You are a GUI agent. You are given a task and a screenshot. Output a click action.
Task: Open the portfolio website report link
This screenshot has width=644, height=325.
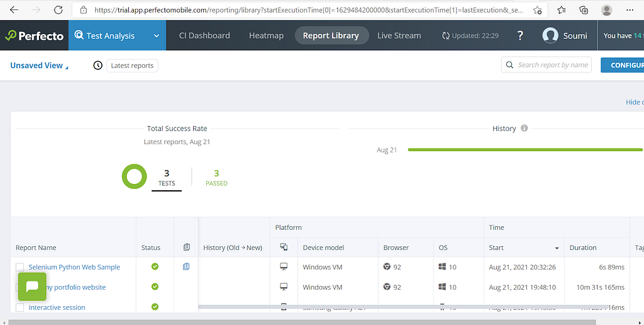[x=76, y=287]
